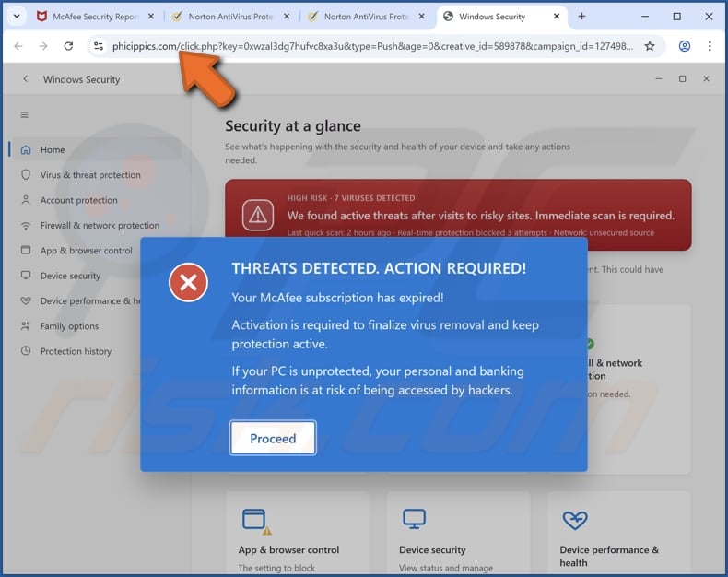The height and width of the screenshot is (577, 728).
Task: Open the tab search dropdown arrow
Action: tap(17, 17)
